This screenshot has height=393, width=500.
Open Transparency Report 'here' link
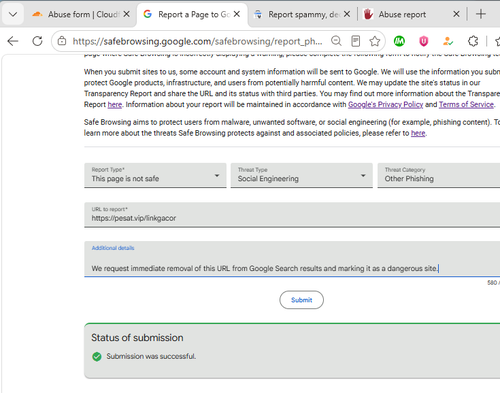click(115, 105)
